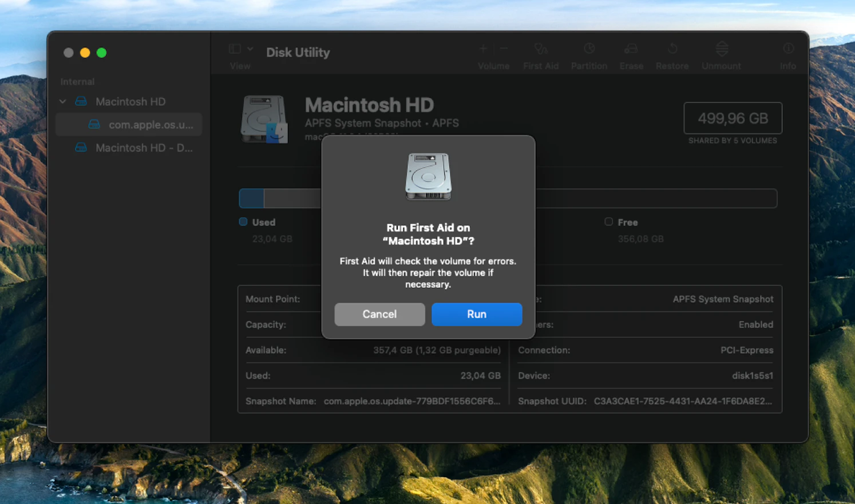This screenshot has width=855, height=504.
Task: Click the 499,96 GB capacity box
Action: click(733, 118)
